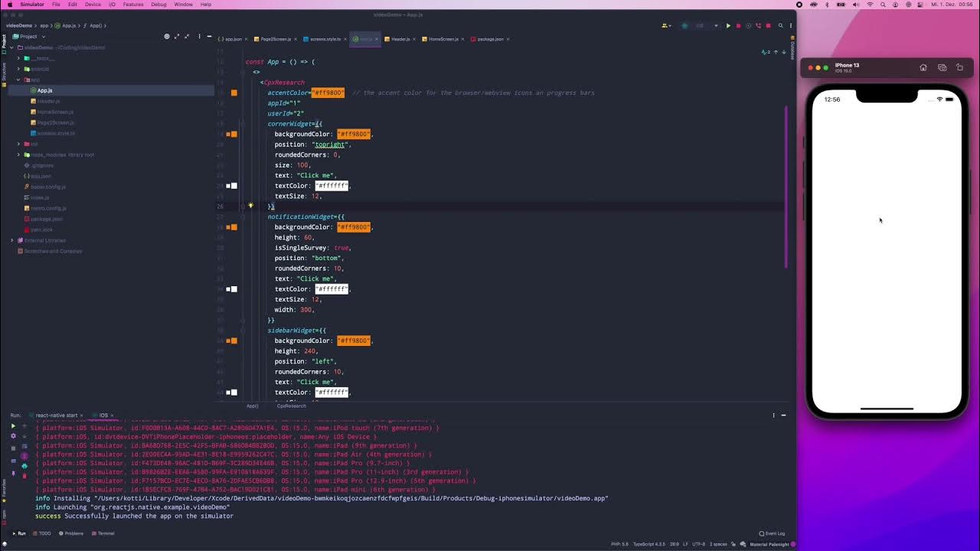The image size is (980, 551).
Task: Expand all in Project panel header
Action: [x=177, y=37]
